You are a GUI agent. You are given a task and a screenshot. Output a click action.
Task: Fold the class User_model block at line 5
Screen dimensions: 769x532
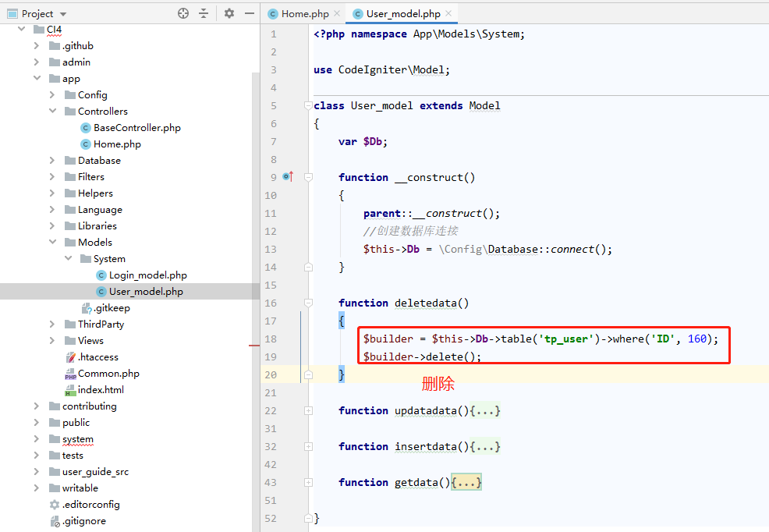(308, 105)
